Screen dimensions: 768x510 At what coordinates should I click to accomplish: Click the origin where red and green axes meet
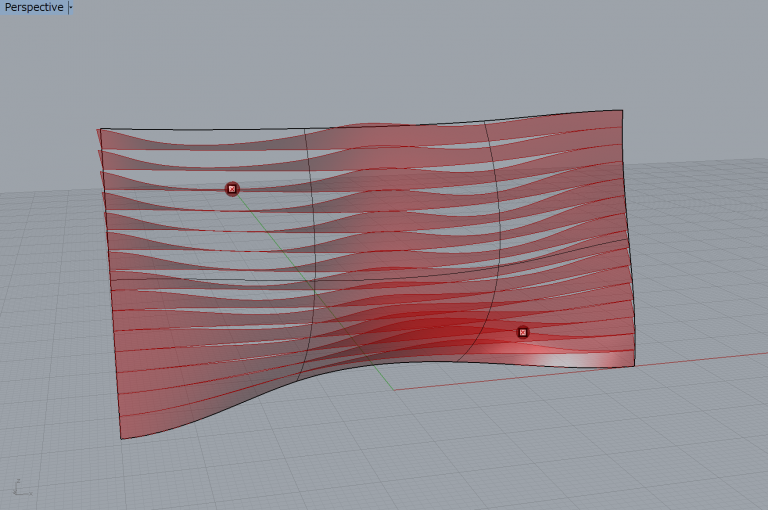pos(394,389)
